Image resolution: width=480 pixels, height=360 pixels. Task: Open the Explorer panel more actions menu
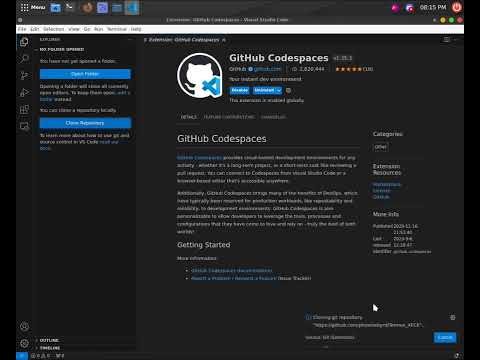coord(130,39)
